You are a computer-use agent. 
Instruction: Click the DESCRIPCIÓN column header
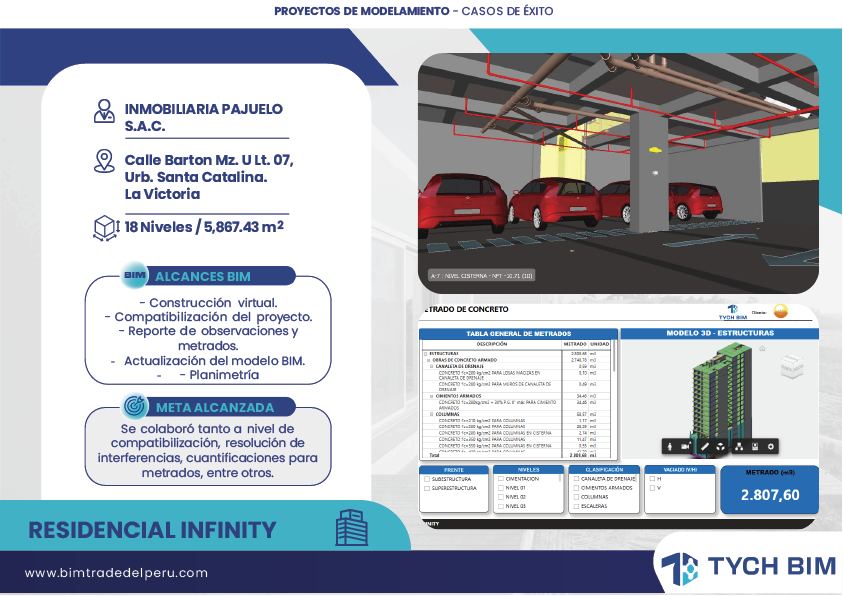pyautogui.click(x=492, y=344)
